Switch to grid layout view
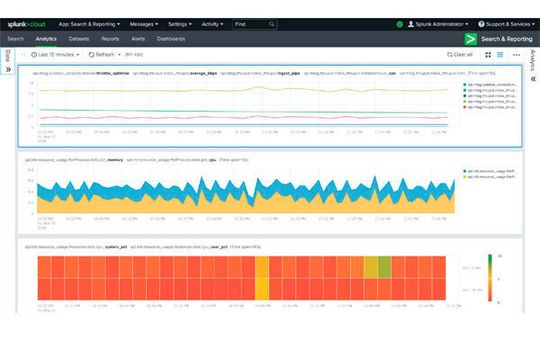540x360 pixels. tap(488, 55)
